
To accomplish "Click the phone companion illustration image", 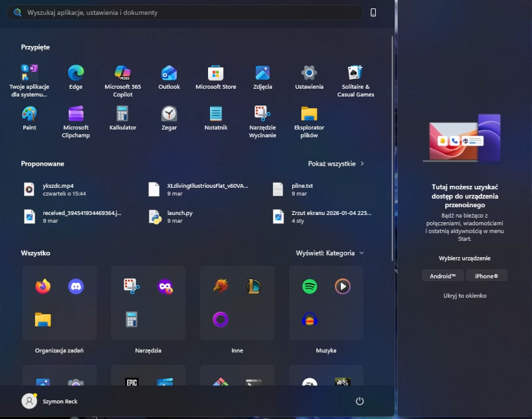I will click(x=462, y=137).
